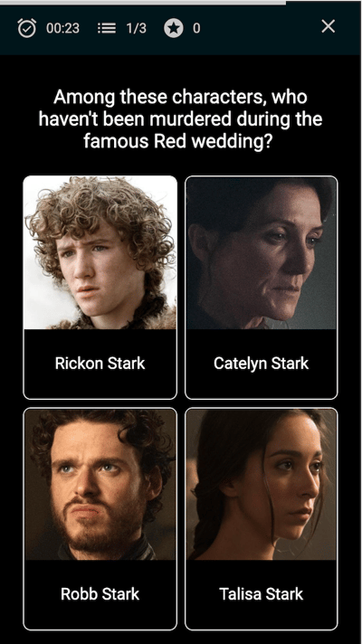
Task: Click the list icon for question count
Action: pyautogui.click(x=107, y=28)
